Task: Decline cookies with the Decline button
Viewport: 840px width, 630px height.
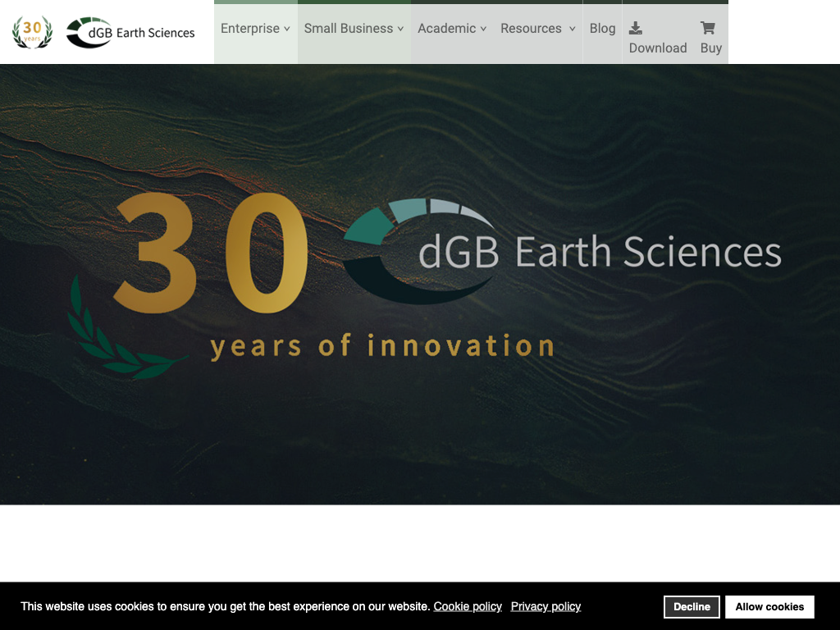Action: point(692,607)
